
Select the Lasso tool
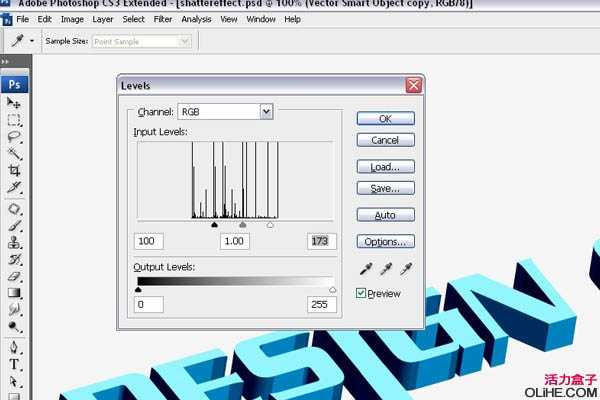coord(14,136)
